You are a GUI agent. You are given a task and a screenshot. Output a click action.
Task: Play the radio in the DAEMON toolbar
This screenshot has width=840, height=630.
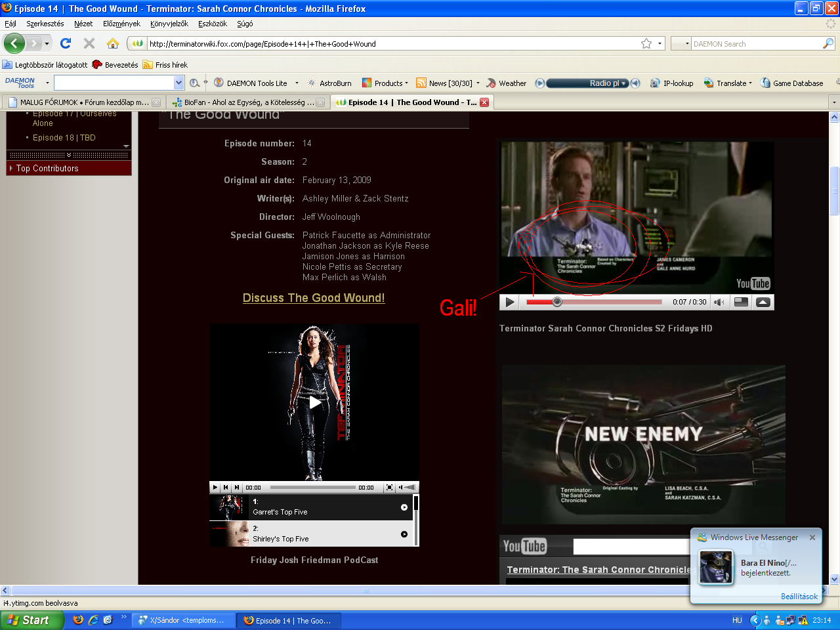coord(540,83)
